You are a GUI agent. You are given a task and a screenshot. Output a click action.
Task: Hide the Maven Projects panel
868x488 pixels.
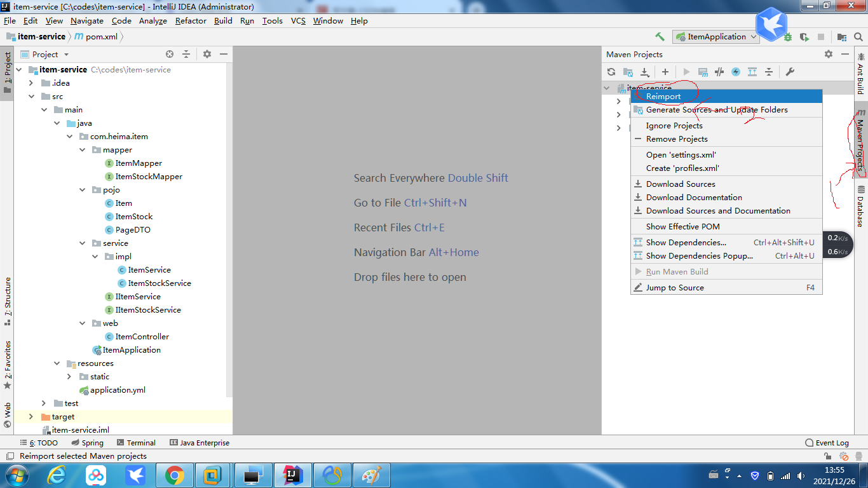pos(845,54)
